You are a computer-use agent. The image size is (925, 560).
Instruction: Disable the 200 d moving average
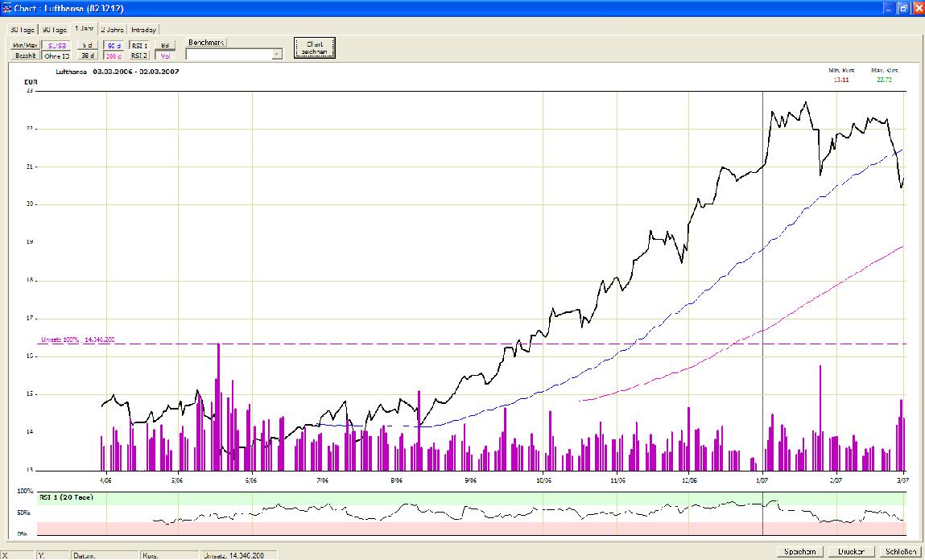(114, 56)
